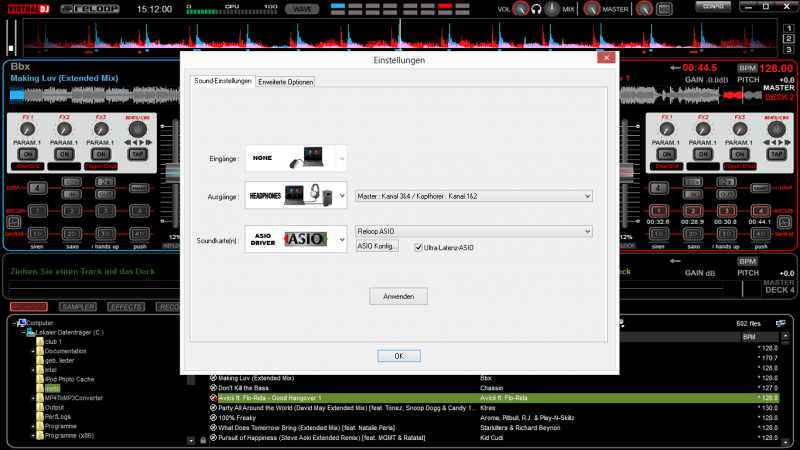Click the loop length 4 button on left deck
800x450 pixels.
pos(37,188)
